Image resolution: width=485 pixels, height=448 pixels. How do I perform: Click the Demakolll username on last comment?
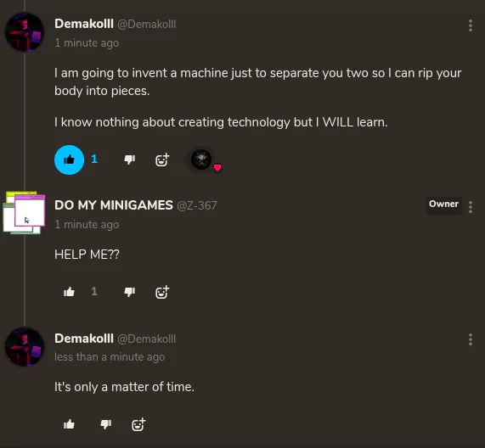tap(84, 339)
